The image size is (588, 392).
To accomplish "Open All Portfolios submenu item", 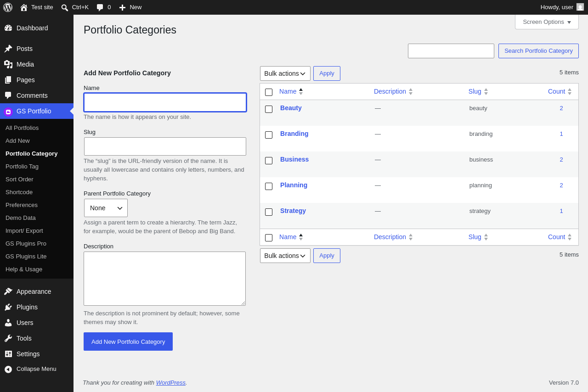I will point(22,128).
